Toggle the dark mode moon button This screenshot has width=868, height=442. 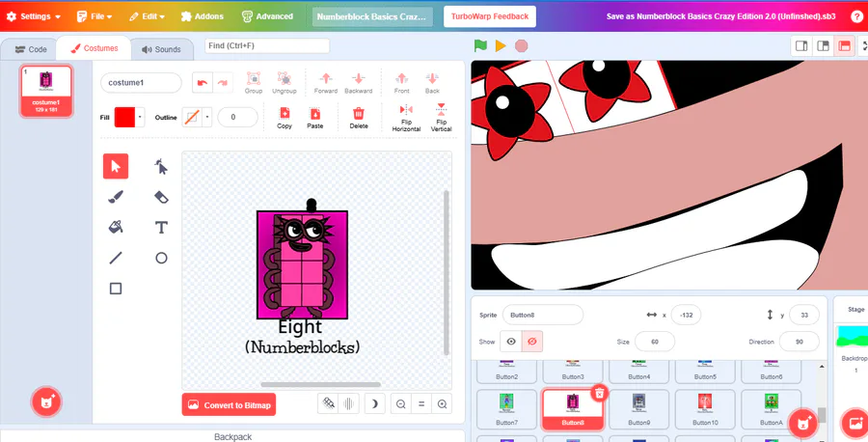click(x=374, y=404)
